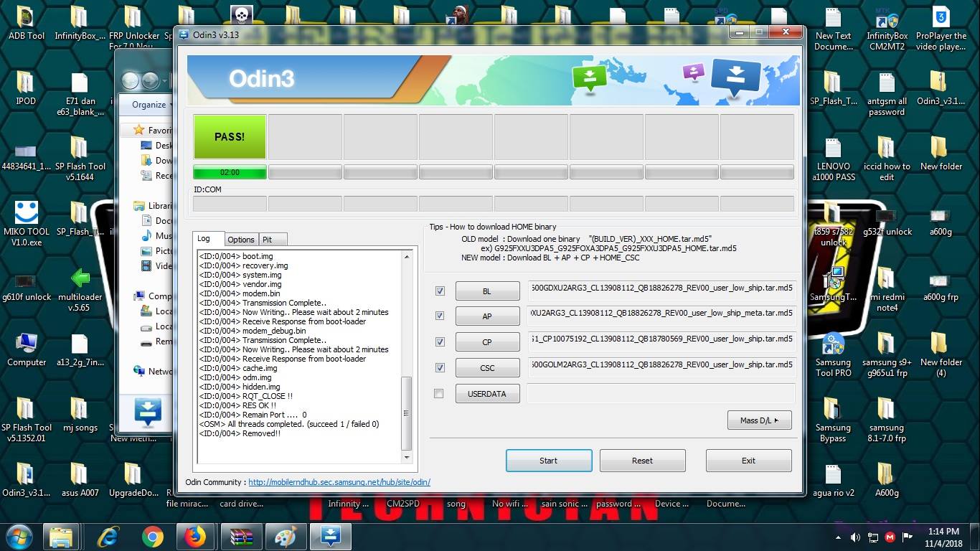980x551 pixels.
Task: Open the Computer desktop icon
Action: [x=27, y=350]
